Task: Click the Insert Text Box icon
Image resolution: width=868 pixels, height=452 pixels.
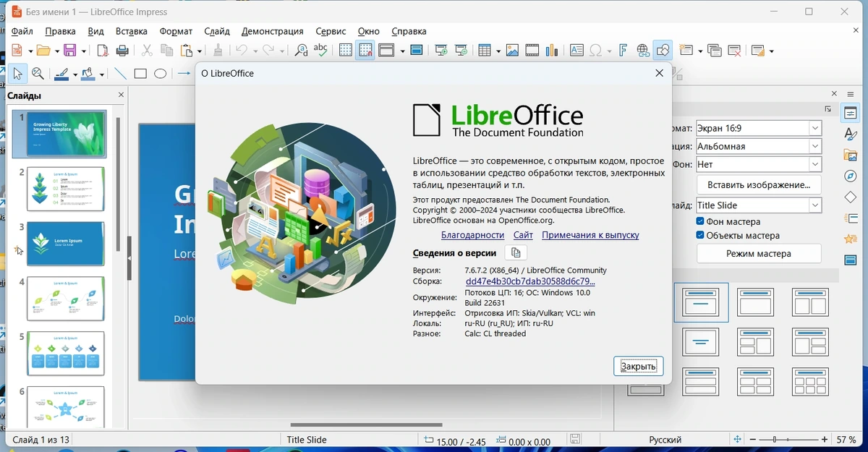Action: 576,50
